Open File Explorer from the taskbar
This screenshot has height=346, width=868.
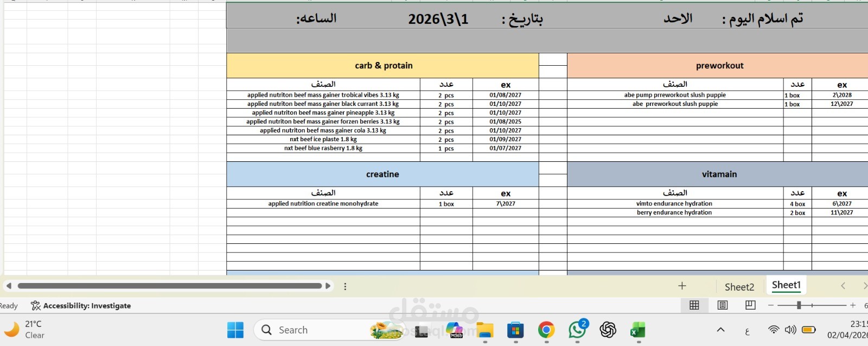click(x=485, y=330)
